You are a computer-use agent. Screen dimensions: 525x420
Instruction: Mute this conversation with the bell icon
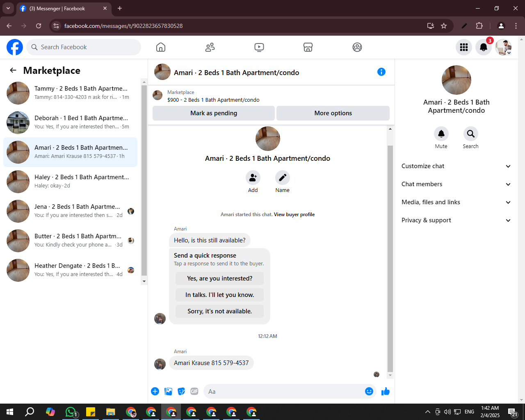tap(441, 134)
